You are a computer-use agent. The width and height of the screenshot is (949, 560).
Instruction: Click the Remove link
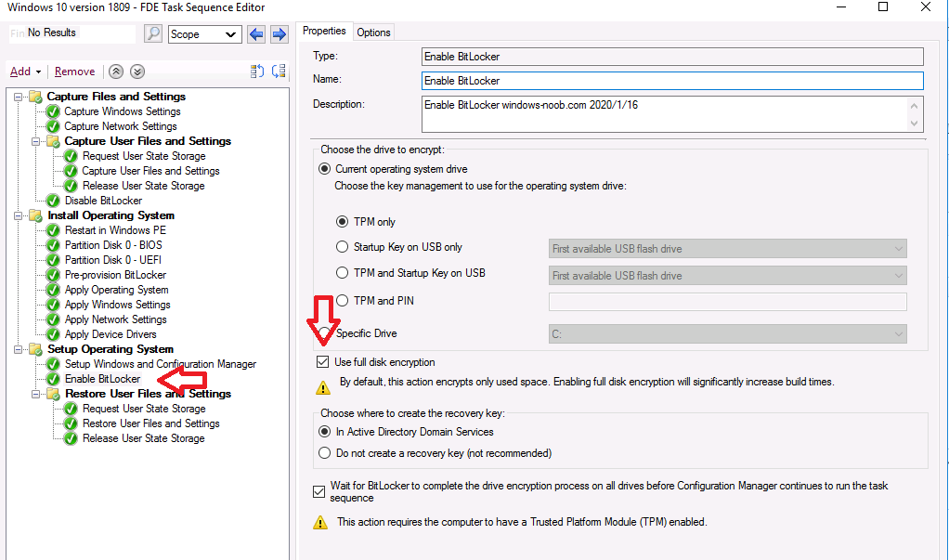[x=74, y=72]
